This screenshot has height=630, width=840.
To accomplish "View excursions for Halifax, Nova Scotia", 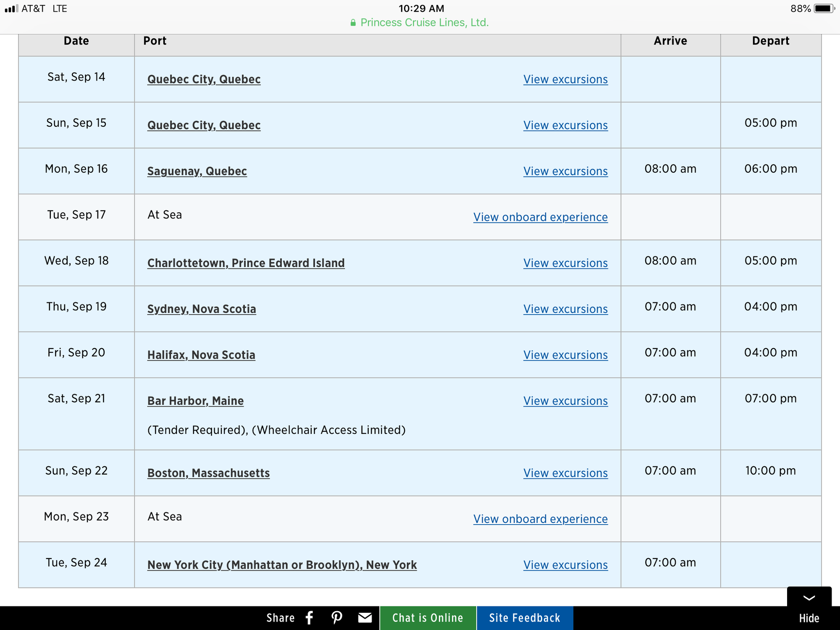I will point(565,355).
